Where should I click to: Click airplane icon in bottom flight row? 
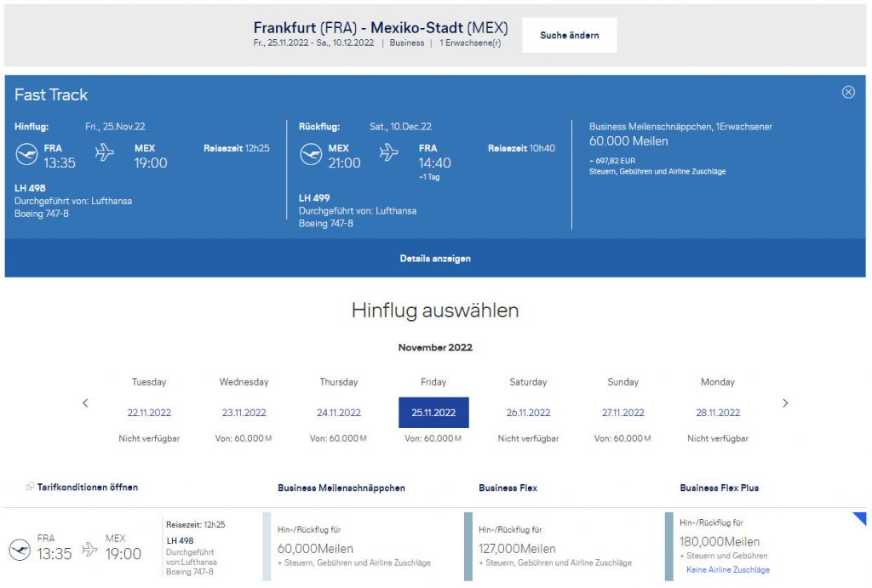89,550
